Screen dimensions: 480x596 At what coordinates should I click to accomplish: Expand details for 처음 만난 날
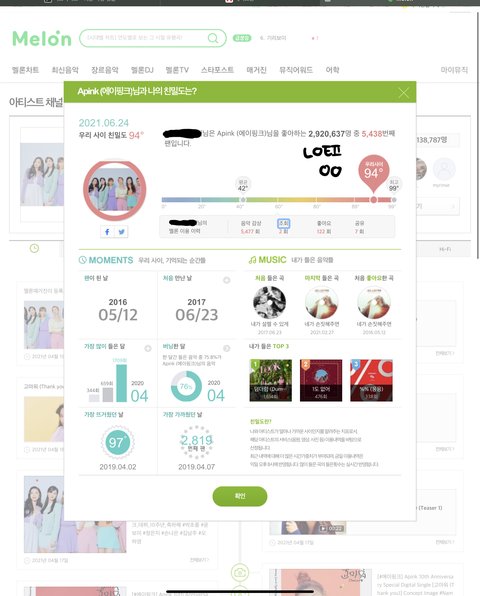coord(227,280)
